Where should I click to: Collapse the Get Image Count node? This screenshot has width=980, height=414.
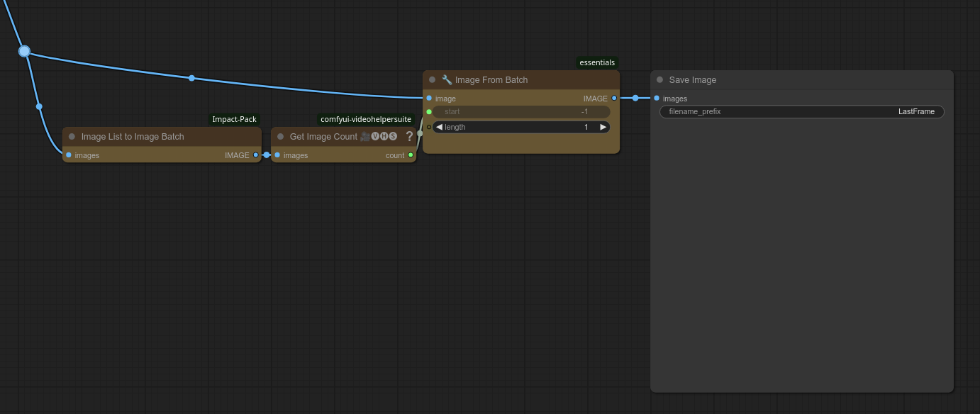click(280, 137)
